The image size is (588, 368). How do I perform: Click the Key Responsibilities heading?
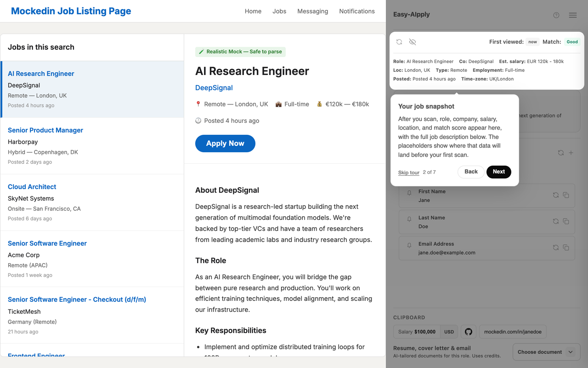231,331
